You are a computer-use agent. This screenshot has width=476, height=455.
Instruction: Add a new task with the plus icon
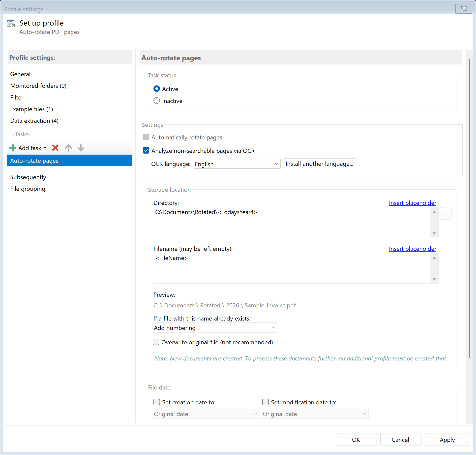click(12, 148)
